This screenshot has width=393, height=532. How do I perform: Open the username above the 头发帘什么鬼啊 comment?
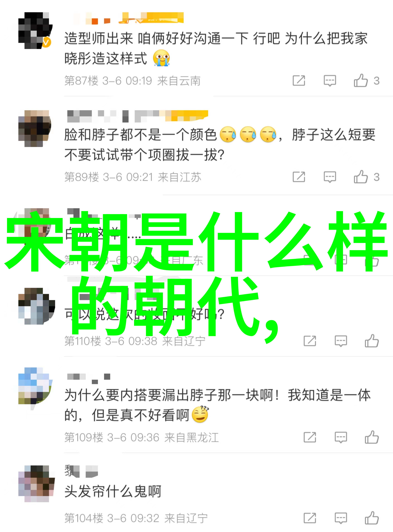click(81, 471)
